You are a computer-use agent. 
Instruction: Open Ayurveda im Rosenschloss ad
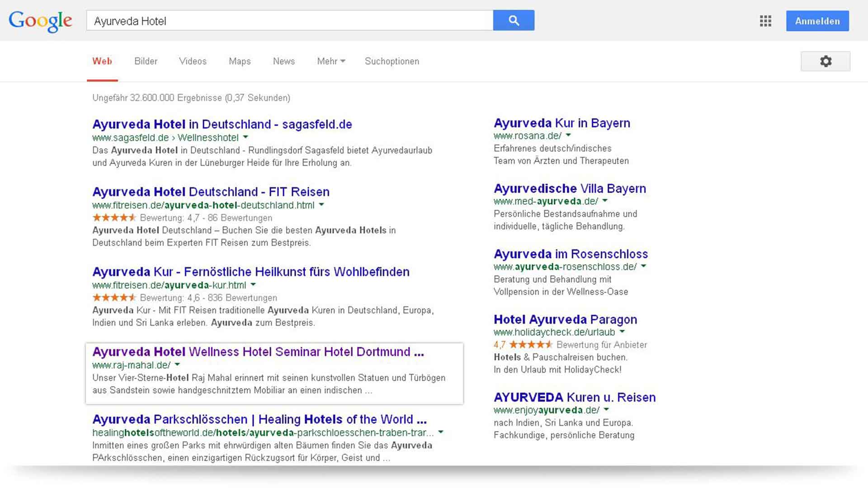click(x=571, y=254)
